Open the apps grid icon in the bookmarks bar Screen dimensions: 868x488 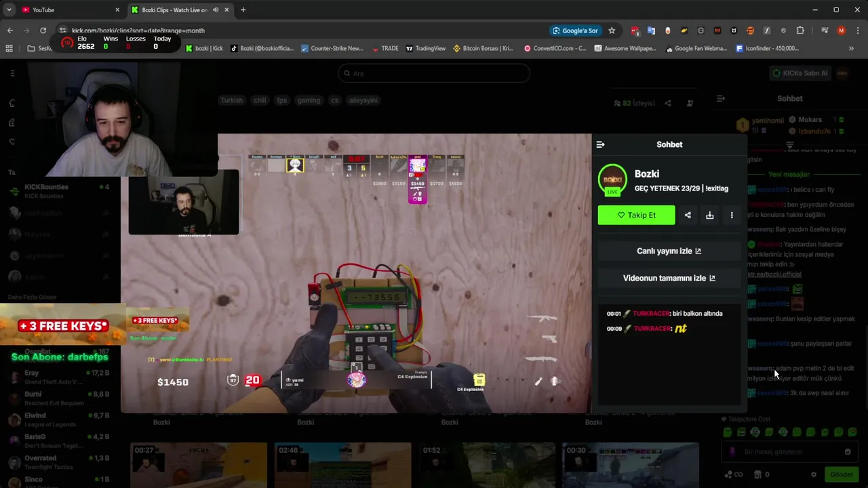(x=9, y=48)
